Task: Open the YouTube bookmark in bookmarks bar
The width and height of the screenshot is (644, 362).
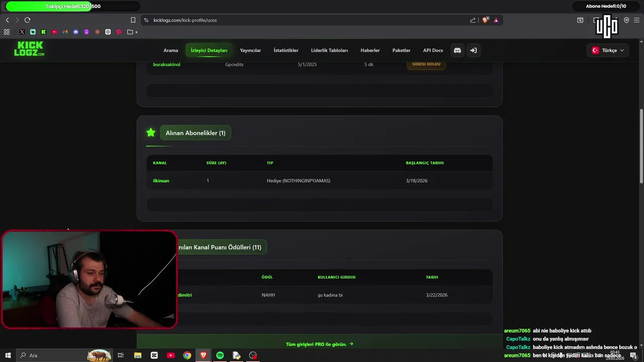Action: coord(54,32)
